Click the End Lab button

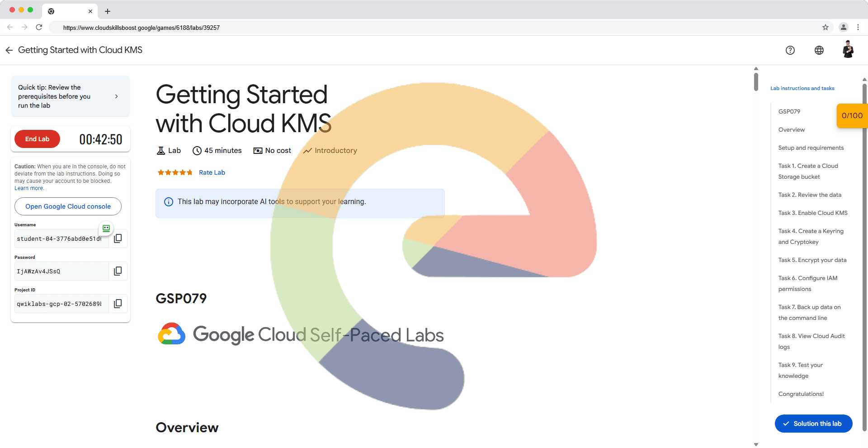tap(37, 139)
